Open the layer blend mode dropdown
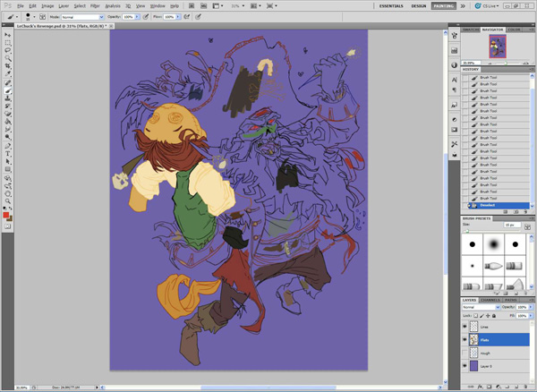Image resolution: width=537 pixels, height=392 pixels. pyautogui.click(x=481, y=308)
